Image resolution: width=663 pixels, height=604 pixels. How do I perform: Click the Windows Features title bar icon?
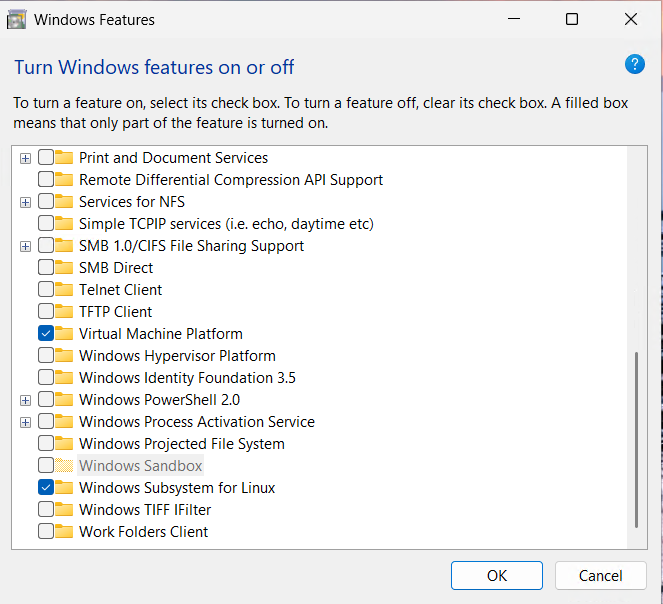click(x=17, y=19)
